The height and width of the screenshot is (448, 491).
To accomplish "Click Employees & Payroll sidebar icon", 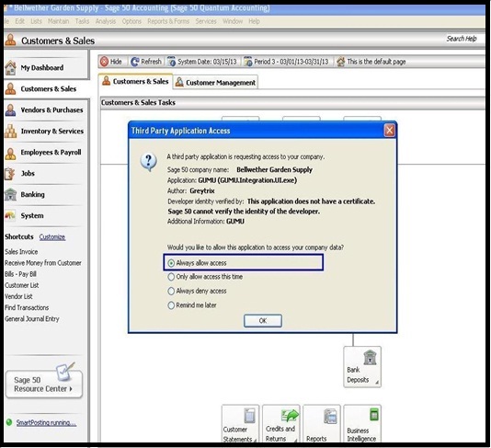I will click(10, 153).
